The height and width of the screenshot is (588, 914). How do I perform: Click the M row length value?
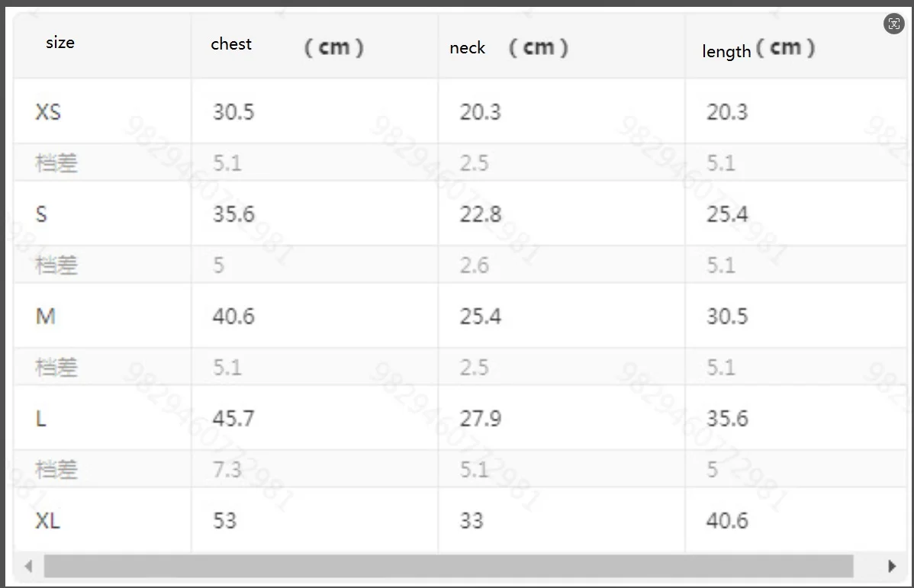pos(727,316)
